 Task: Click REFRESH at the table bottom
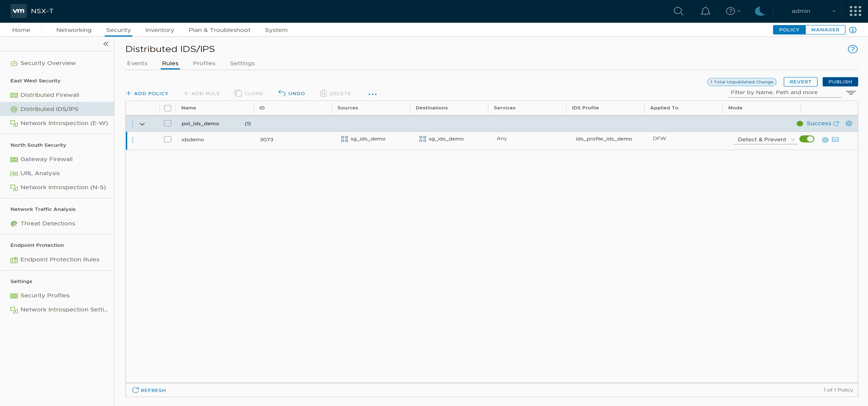click(149, 391)
